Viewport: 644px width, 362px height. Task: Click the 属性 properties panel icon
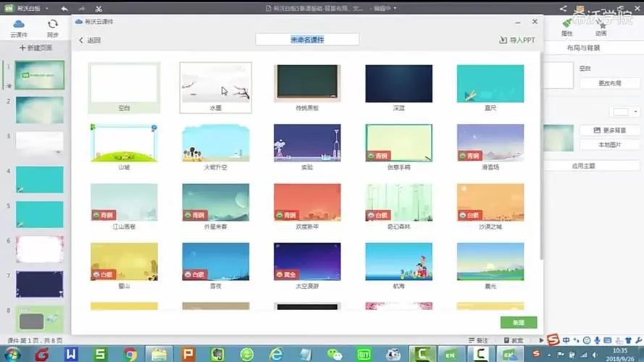pyautogui.click(x=567, y=25)
